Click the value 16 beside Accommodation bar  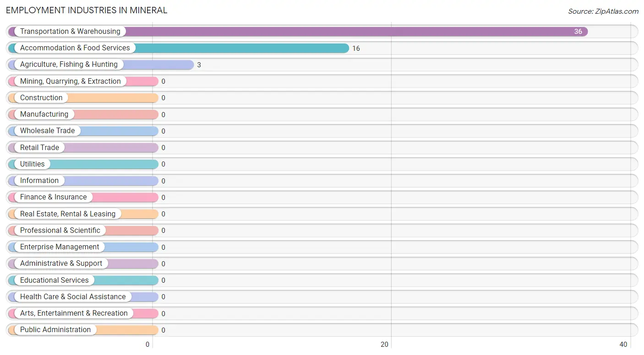(x=356, y=48)
